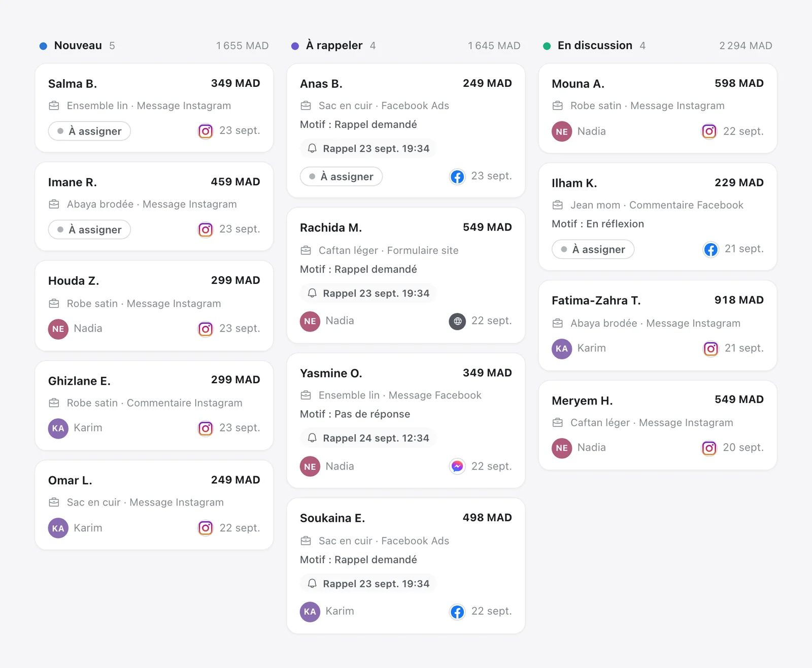Click Instagram icon on Houda Z. card
812x668 pixels.
click(x=206, y=329)
